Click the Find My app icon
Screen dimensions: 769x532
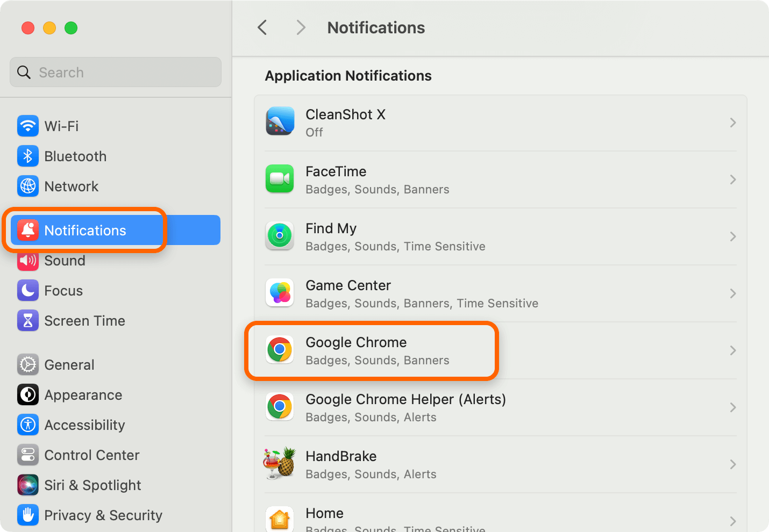[x=280, y=236]
